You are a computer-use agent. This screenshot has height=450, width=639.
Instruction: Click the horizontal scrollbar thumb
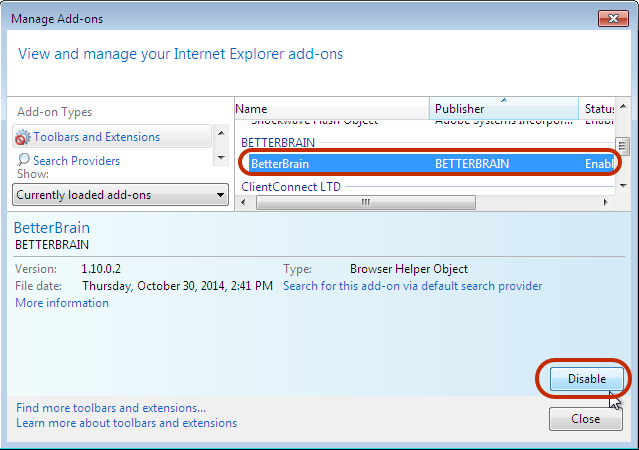[366, 202]
